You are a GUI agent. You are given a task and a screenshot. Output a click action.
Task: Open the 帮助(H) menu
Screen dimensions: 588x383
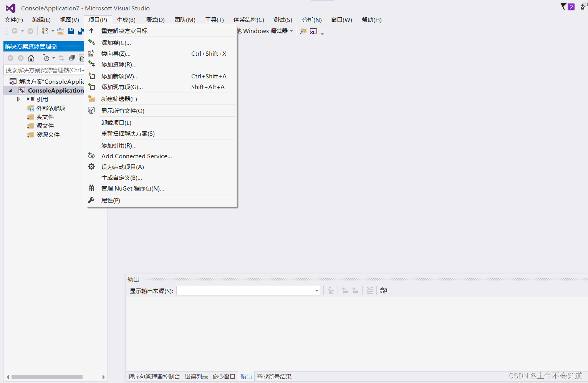coord(371,20)
